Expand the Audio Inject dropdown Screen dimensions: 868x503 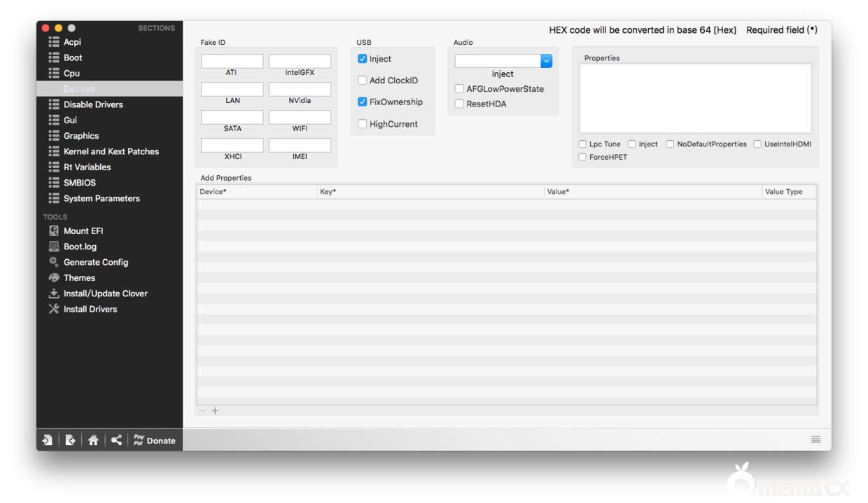(546, 62)
